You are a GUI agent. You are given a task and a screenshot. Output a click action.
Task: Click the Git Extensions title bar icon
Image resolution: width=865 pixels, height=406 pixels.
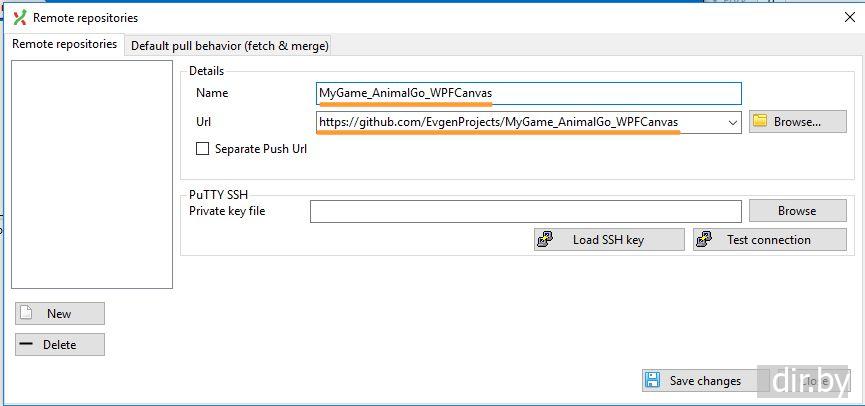pos(20,18)
